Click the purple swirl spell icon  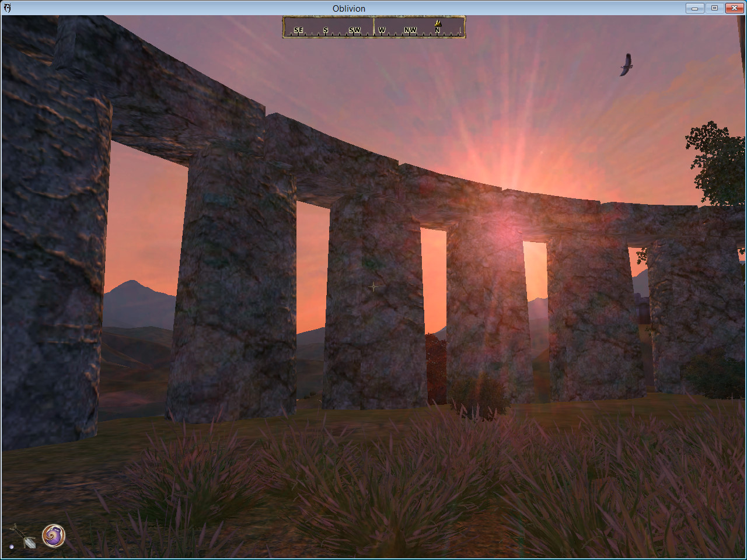coord(54,535)
